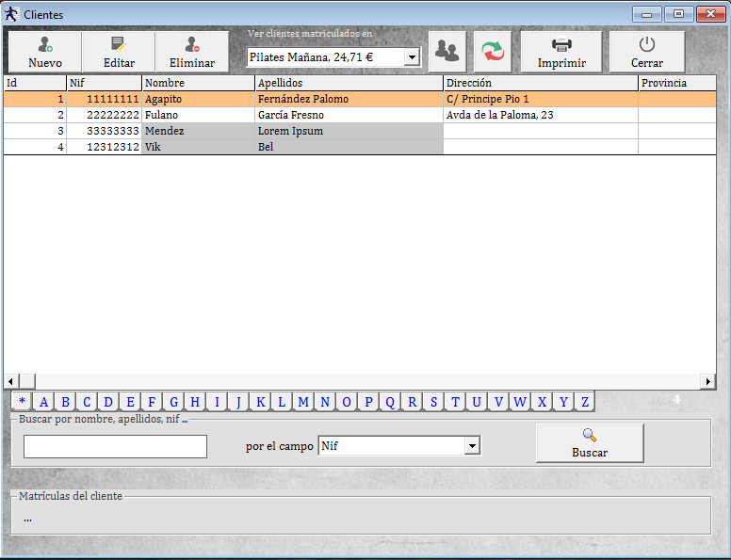Click the two-people group icon button

tap(447, 52)
